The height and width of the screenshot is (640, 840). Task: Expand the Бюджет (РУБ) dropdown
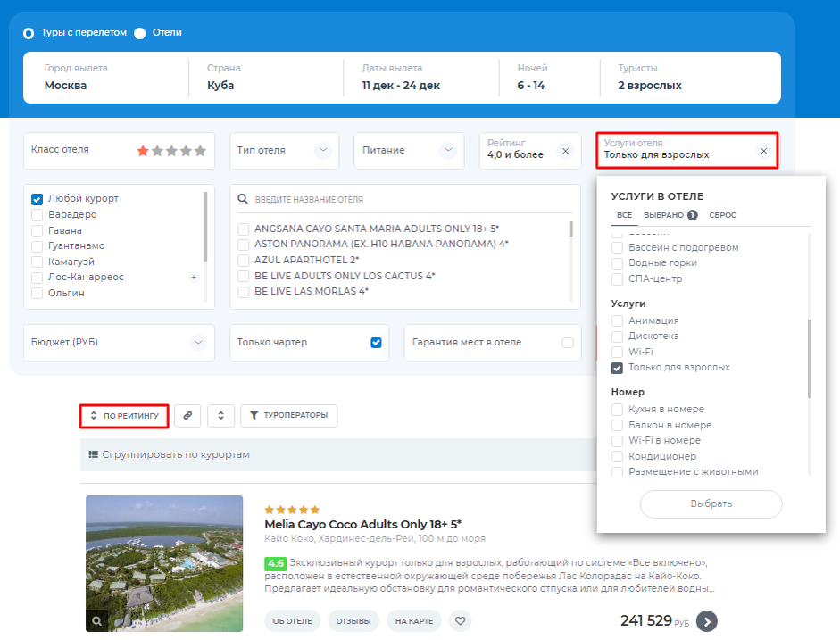click(119, 343)
